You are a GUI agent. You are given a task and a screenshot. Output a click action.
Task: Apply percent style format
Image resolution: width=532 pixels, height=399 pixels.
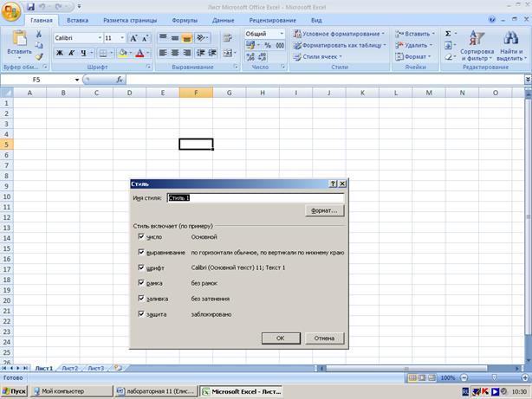click(268, 45)
